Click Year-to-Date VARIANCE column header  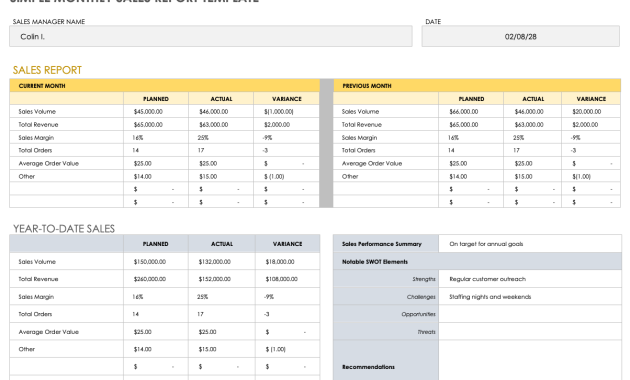pyautogui.click(x=287, y=244)
